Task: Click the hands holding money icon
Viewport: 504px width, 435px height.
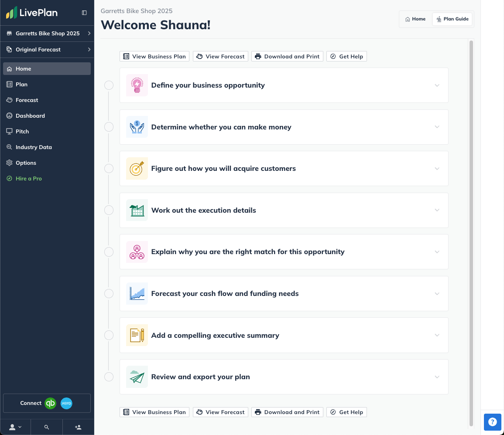Action: [137, 127]
